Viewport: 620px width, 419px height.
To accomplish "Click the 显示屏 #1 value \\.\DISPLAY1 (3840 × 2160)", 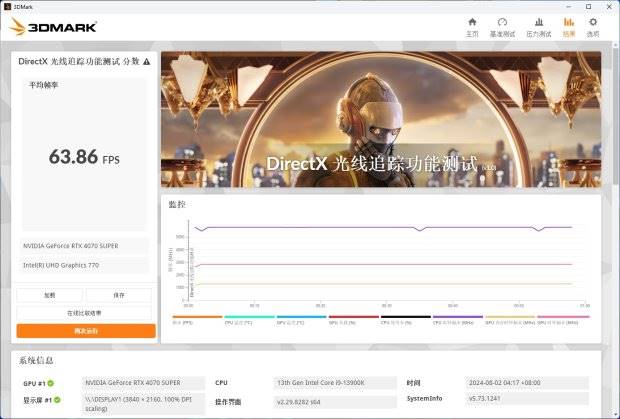I will [x=143, y=404].
